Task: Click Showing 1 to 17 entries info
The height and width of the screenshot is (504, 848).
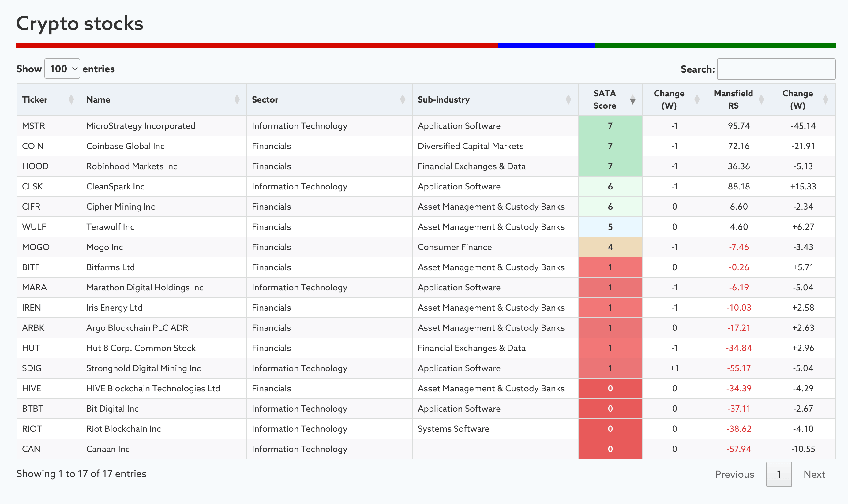Action: click(x=81, y=474)
